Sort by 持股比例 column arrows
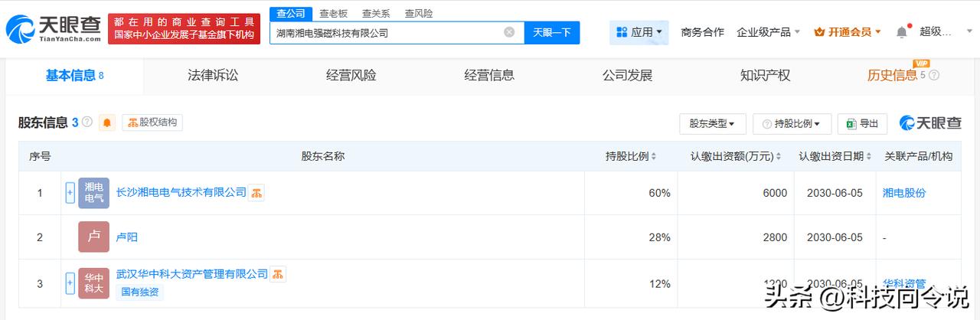 click(x=654, y=156)
